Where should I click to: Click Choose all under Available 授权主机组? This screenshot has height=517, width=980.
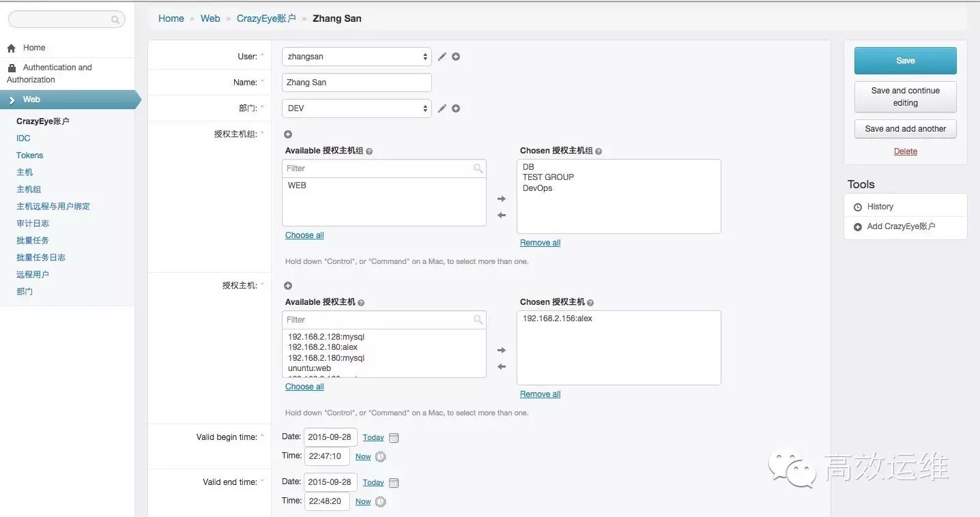(304, 235)
